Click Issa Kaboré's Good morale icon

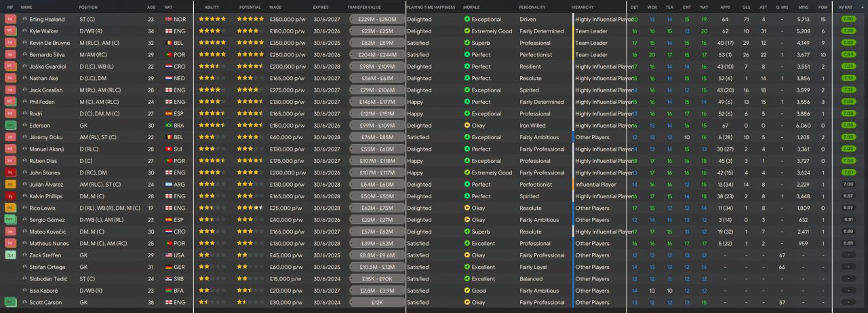point(467,291)
